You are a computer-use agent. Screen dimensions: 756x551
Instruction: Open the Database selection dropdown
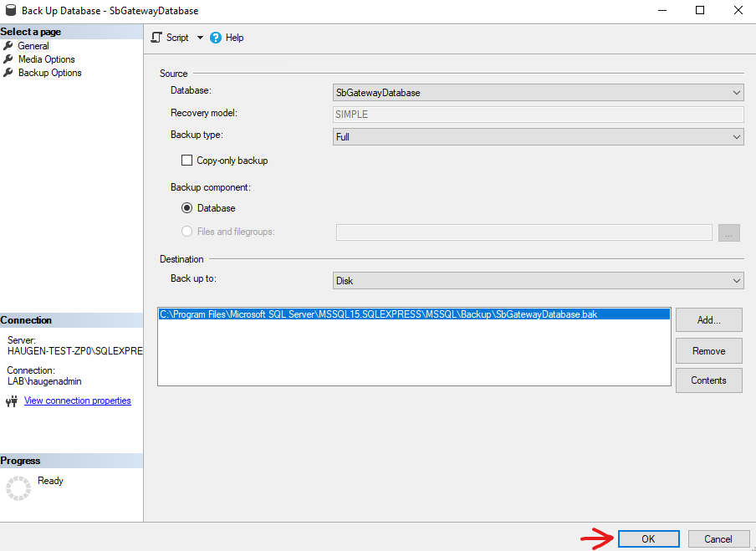coord(737,92)
